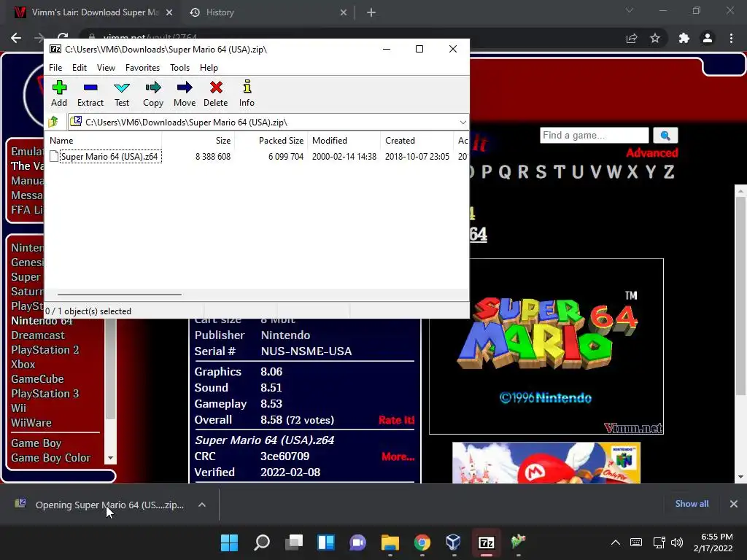Screen dimensions: 747x560
Task: Browse games starting with letter Z
Action: click(669, 171)
